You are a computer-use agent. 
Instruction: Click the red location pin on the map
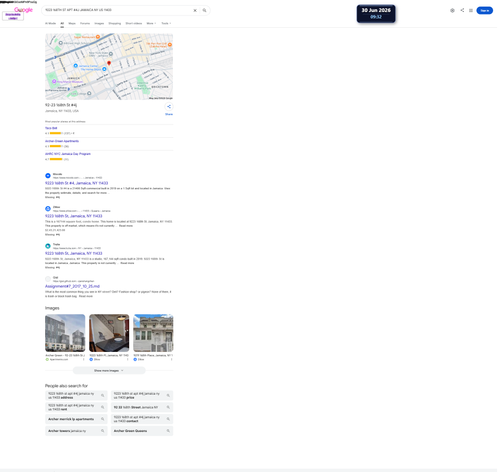[x=109, y=63]
